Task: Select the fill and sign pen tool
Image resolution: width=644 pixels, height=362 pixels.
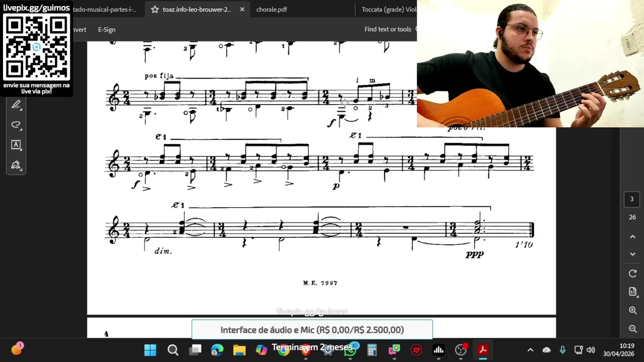Action: tap(16, 165)
